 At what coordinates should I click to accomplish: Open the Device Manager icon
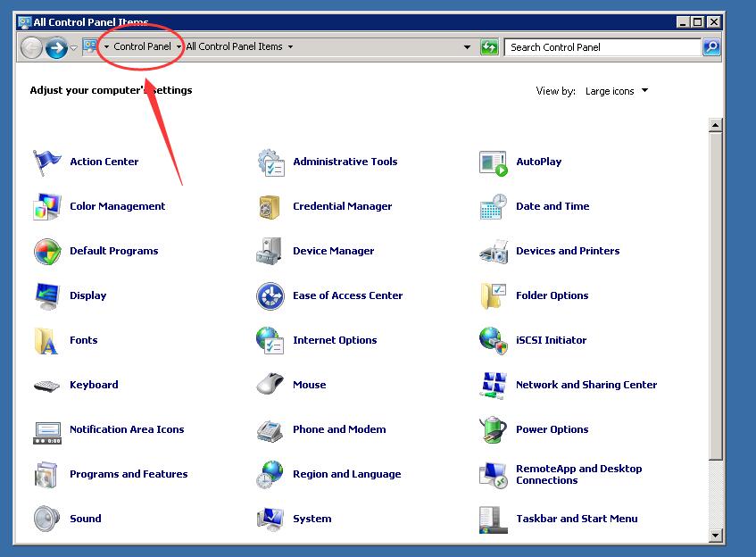click(270, 252)
